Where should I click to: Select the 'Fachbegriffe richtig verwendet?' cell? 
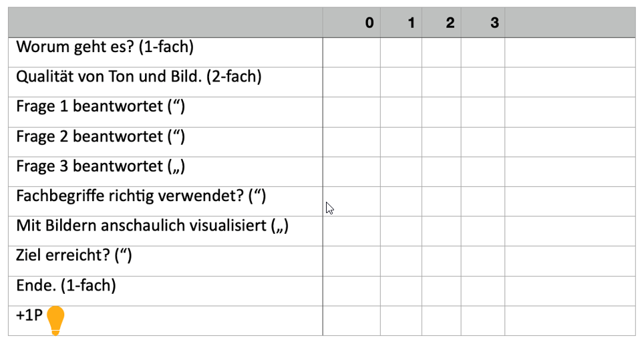pos(141,196)
